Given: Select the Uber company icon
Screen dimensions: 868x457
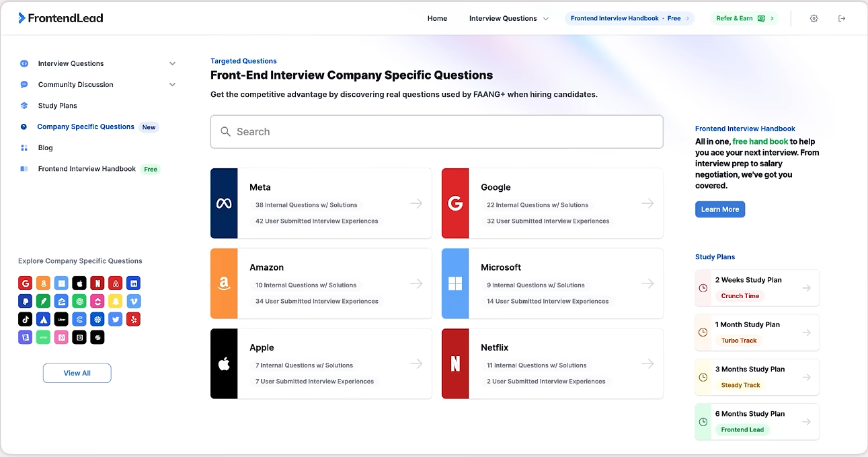Looking at the screenshot, I should coord(61,319).
